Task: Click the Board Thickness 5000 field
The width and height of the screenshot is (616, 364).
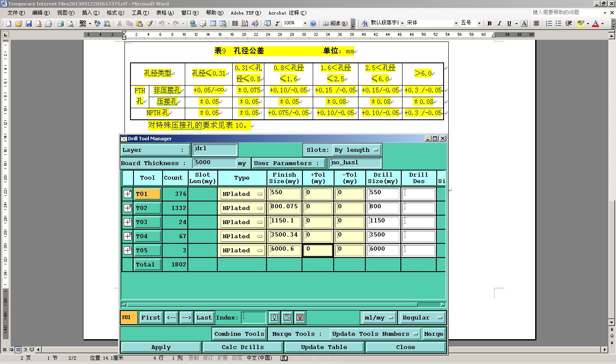Action: 215,163
